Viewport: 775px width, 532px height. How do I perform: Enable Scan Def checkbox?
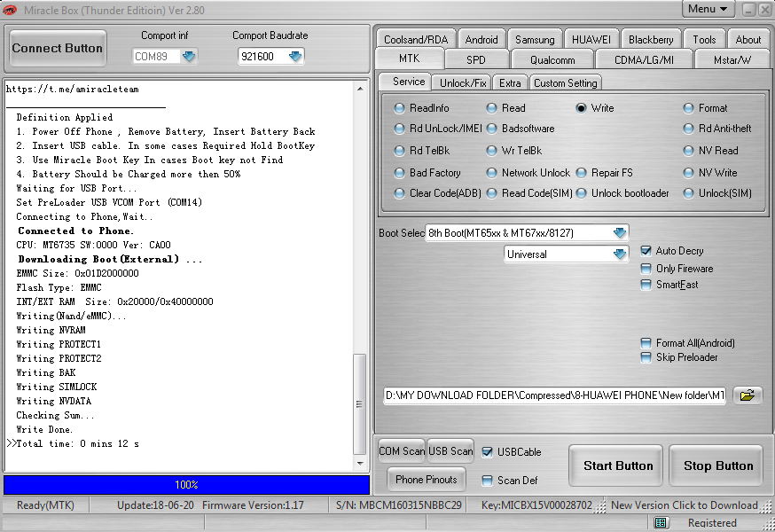point(487,480)
